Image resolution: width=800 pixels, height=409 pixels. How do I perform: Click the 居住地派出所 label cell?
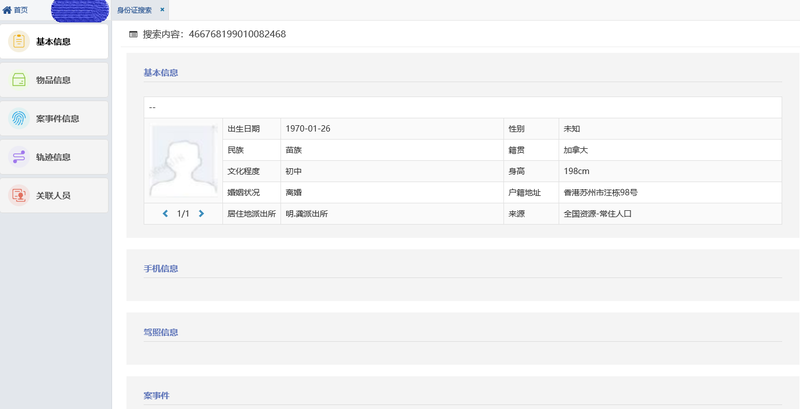click(x=252, y=214)
